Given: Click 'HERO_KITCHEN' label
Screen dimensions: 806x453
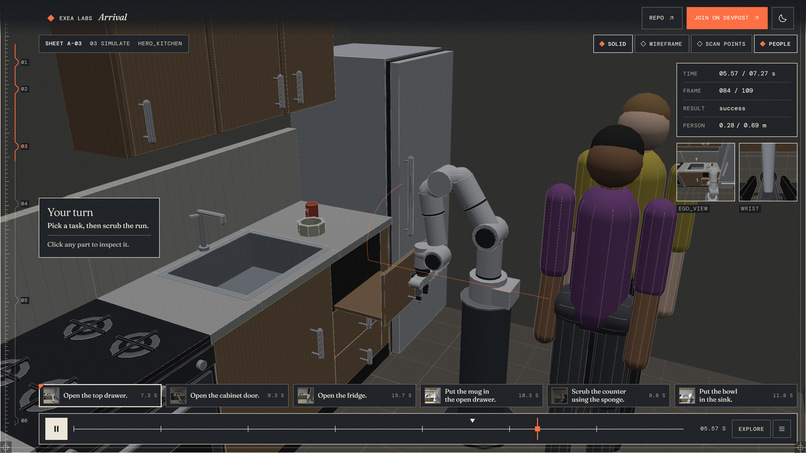Looking at the screenshot, I should (160, 44).
